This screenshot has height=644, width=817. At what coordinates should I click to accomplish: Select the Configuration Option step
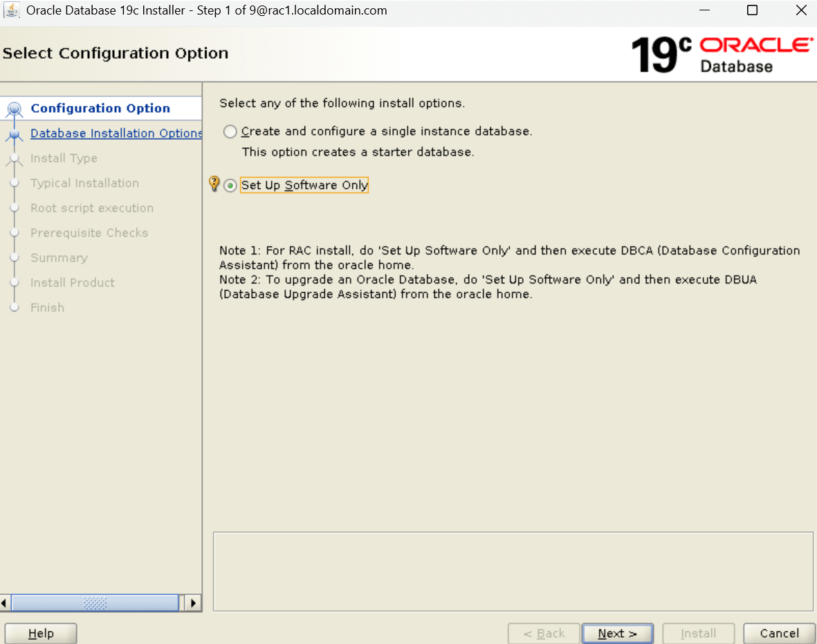pos(100,109)
